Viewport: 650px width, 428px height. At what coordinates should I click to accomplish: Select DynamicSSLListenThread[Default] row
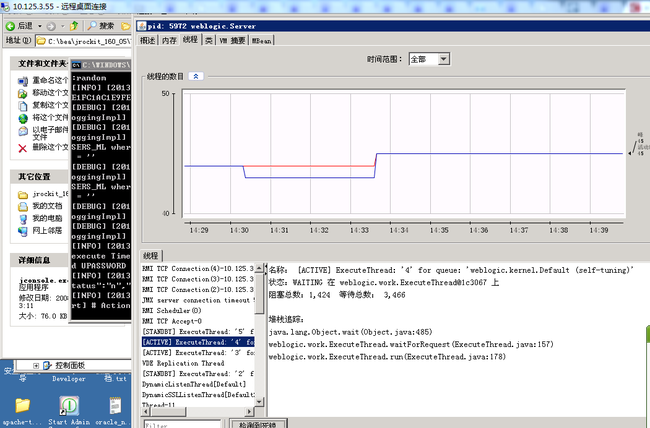coord(198,394)
